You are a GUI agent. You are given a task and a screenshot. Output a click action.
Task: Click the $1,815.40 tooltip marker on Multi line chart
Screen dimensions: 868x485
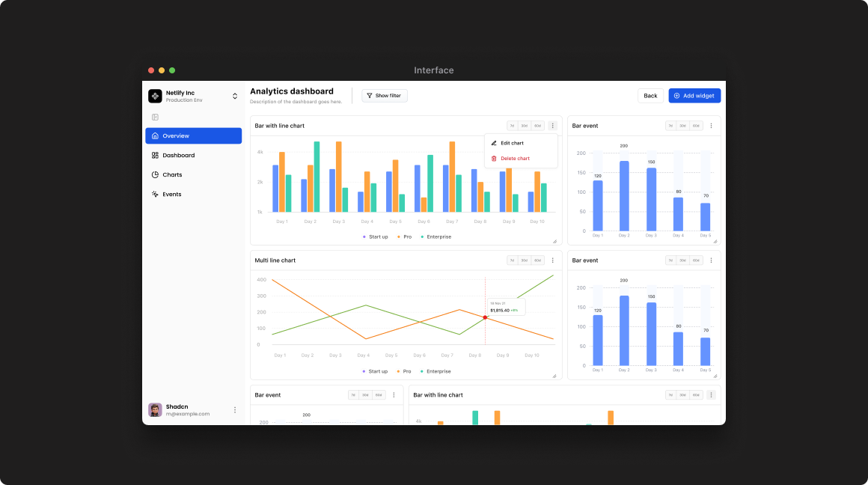tap(485, 317)
